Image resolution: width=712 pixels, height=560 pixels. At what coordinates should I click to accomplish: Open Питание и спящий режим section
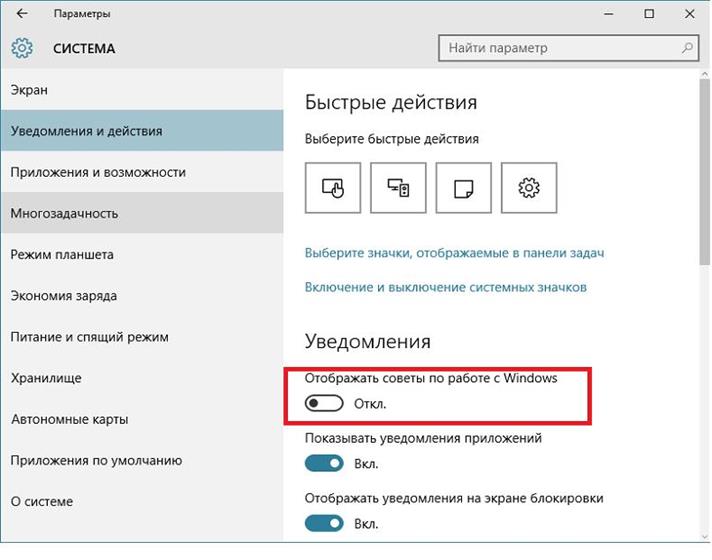[x=89, y=337]
